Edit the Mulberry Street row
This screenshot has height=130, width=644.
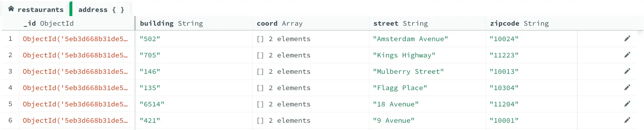[x=627, y=71]
